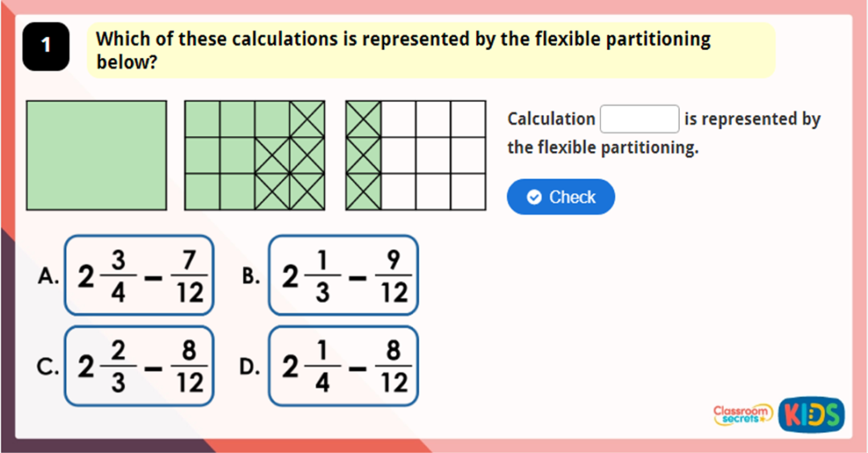Click the fully shaded green rectangle
The width and height of the screenshot is (868, 453).
(96, 155)
